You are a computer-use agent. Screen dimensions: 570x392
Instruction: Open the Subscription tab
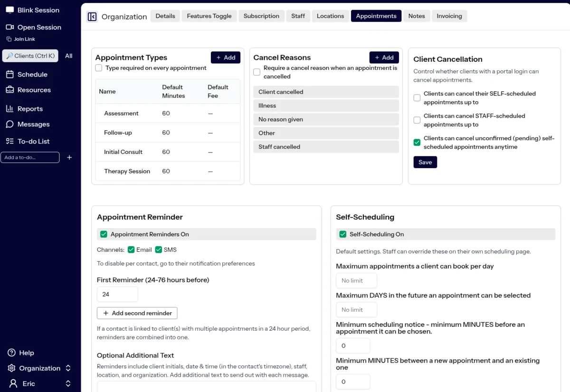click(261, 16)
